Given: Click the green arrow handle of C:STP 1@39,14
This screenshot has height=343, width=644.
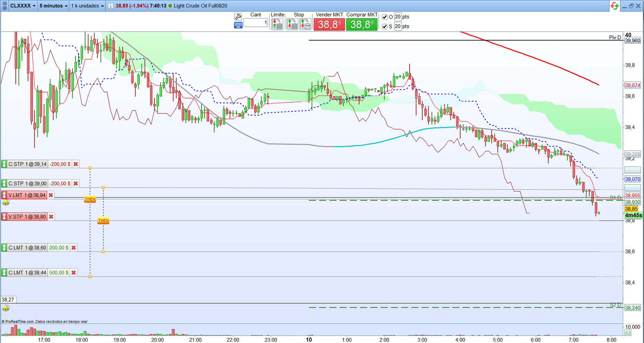Looking at the screenshot, I should tap(4, 164).
